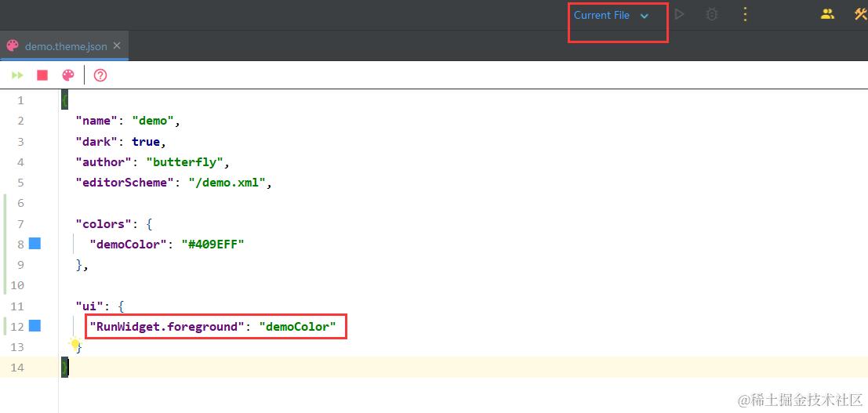
Task: Click the "dark" key on line 3
Action: [x=97, y=142]
